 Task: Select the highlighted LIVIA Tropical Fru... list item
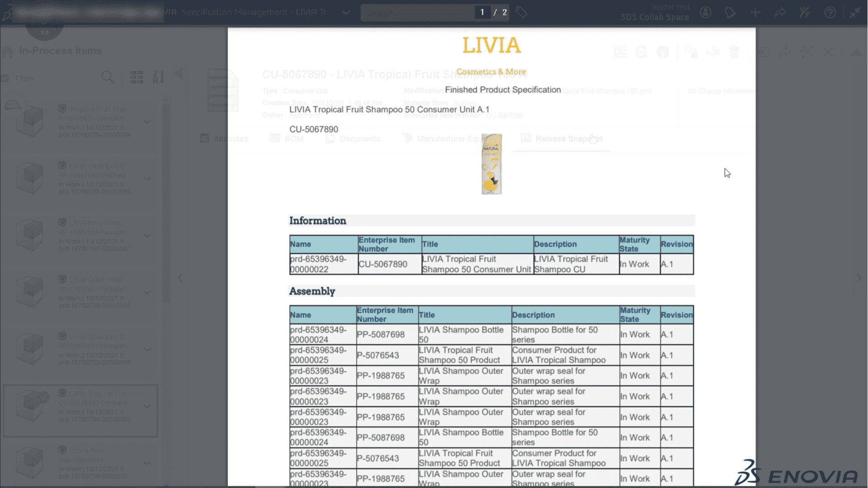pos(80,411)
